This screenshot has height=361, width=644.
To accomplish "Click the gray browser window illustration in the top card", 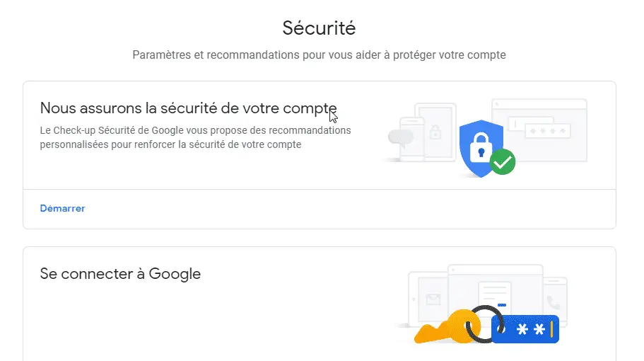I will point(539,130).
